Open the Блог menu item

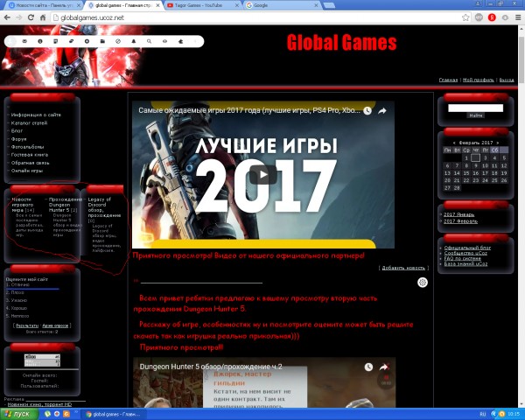point(17,131)
